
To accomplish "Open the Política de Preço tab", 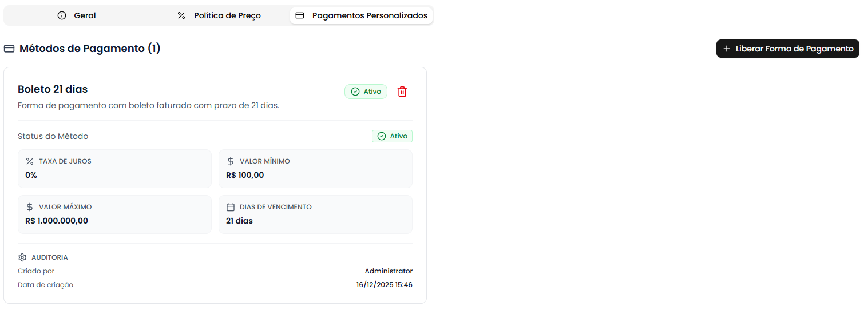I will click(219, 15).
